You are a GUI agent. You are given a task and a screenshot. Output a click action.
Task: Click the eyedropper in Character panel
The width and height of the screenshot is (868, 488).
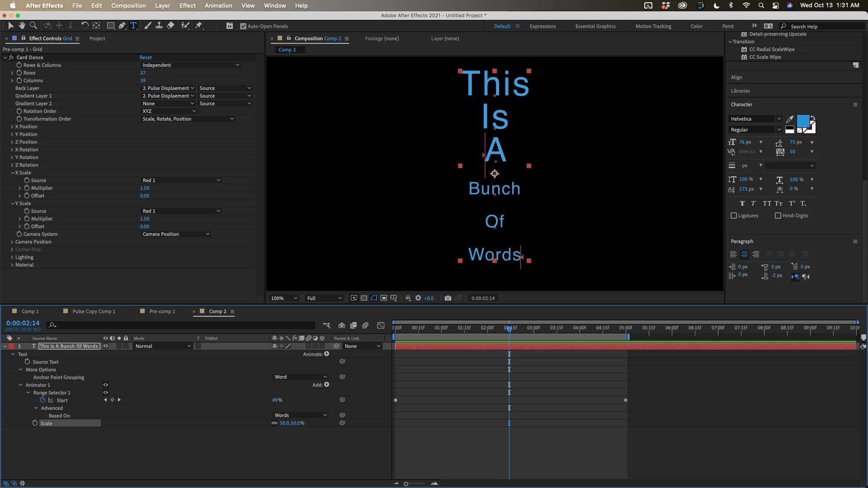pyautogui.click(x=790, y=119)
